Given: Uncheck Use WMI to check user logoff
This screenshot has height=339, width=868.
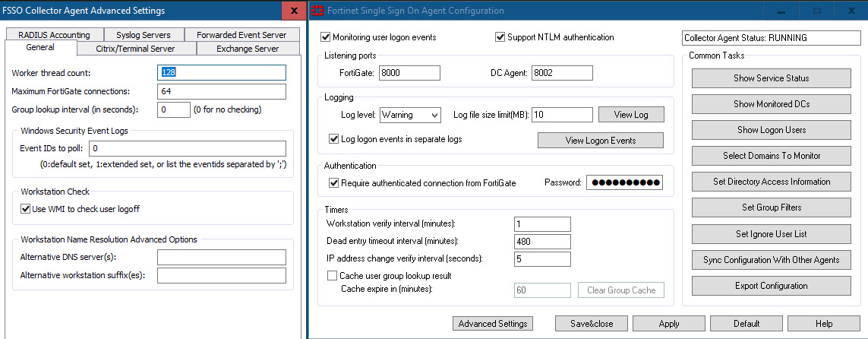Looking at the screenshot, I should click(25, 209).
